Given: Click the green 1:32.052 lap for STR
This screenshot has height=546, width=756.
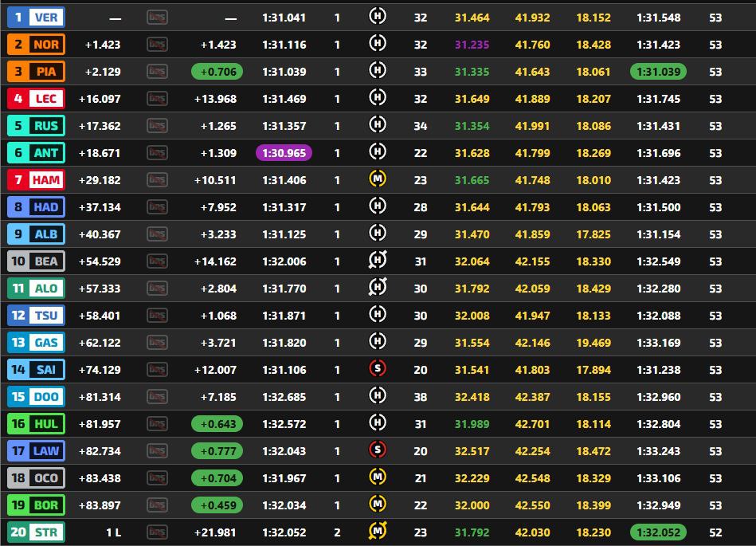Looking at the screenshot, I should click(x=658, y=532).
